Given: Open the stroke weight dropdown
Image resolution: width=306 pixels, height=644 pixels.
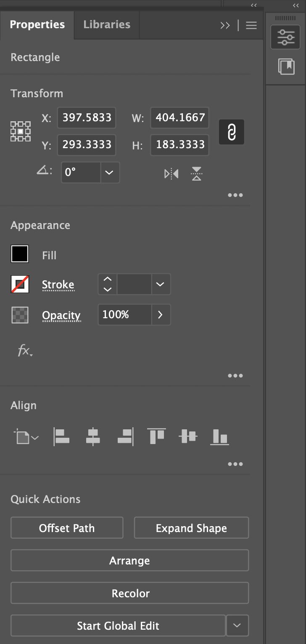Looking at the screenshot, I should [160, 284].
